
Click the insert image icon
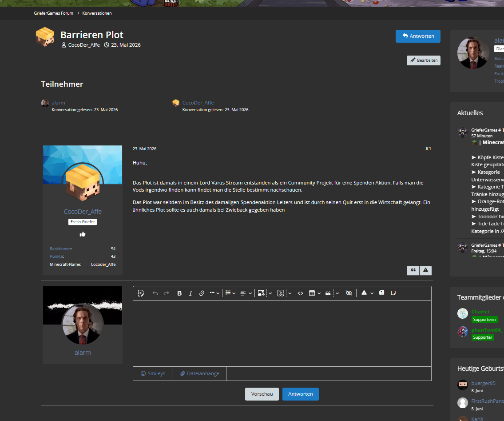click(261, 293)
